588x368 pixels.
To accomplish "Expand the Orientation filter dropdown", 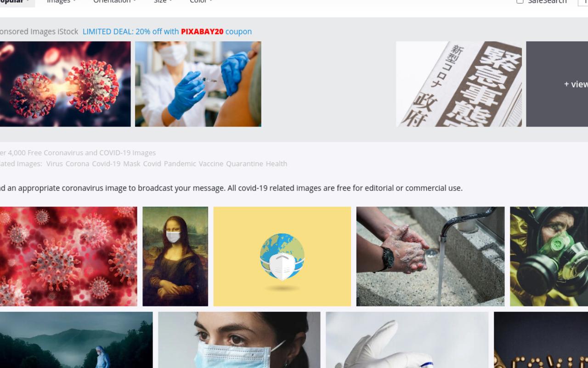I will [115, 2].
